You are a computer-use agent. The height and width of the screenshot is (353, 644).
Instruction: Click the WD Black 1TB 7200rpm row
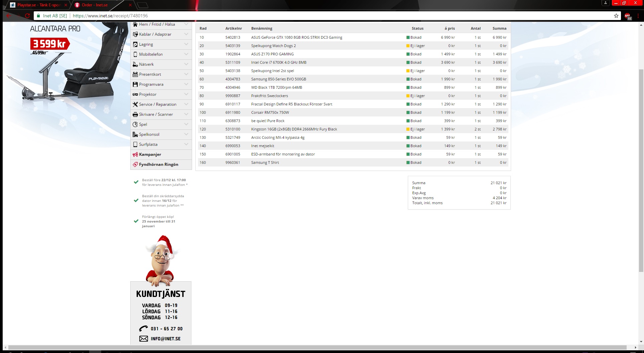click(x=353, y=87)
